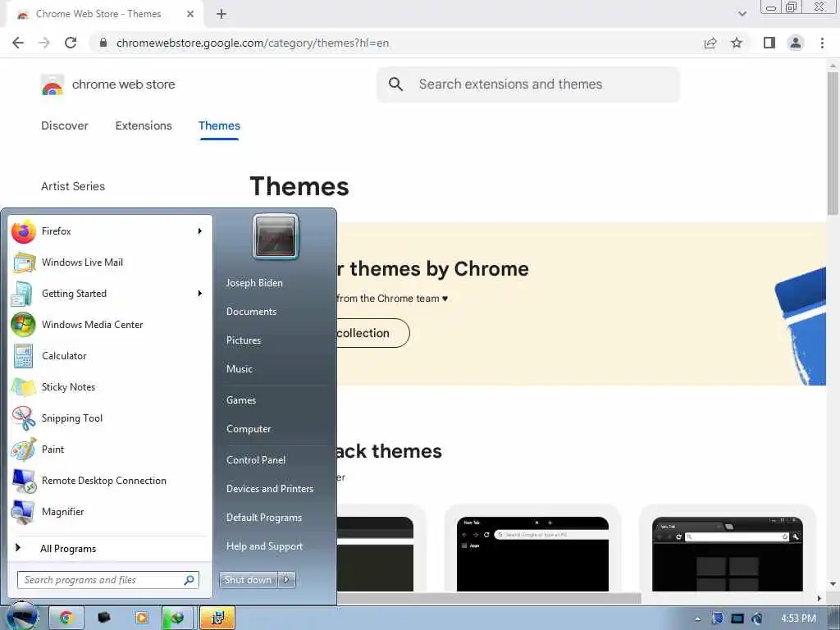Open Games from Start menu
Image resolution: width=840 pixels, height=630 pixels.
pos(241,400)
